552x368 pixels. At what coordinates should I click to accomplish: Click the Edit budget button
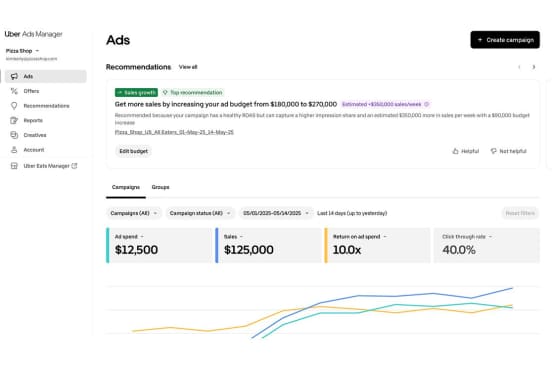(133, 151)
